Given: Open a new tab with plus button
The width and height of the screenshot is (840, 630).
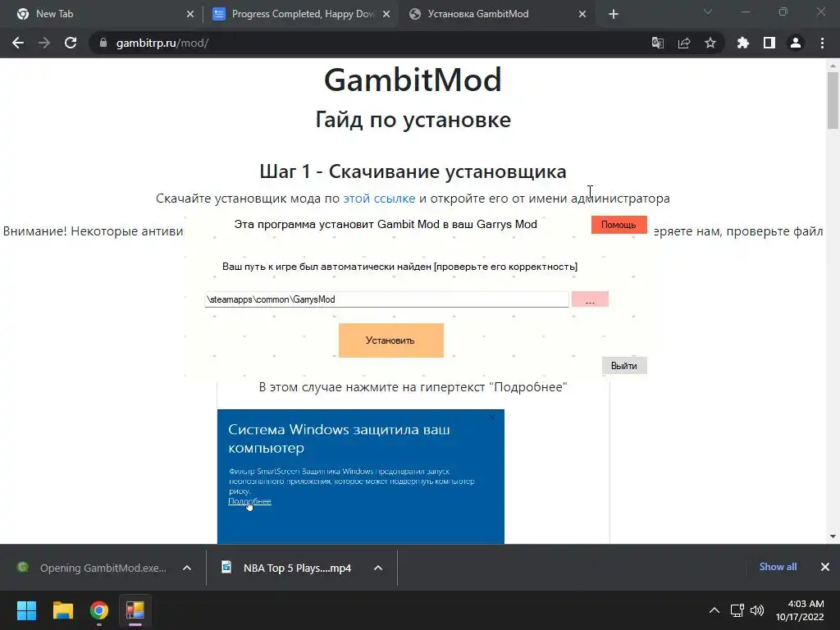Looking at the screenshot, I should click(614, 15).
